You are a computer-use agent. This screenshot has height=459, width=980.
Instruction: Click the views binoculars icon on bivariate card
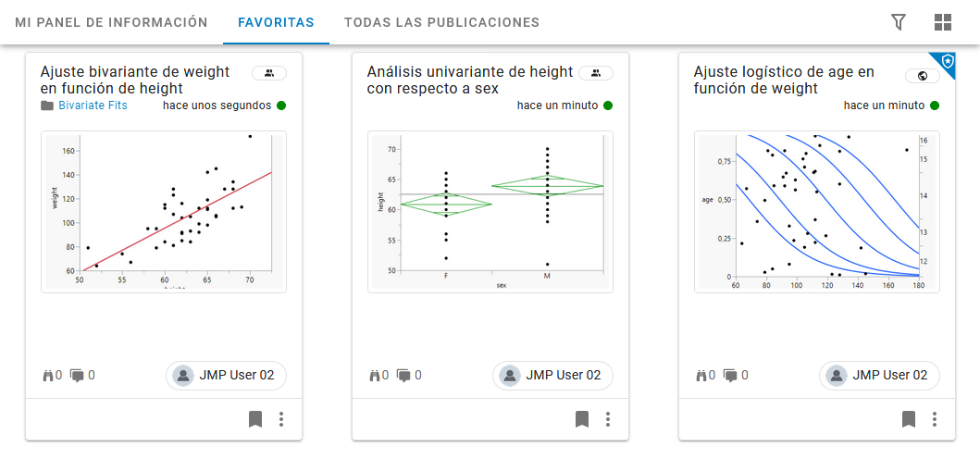pyautogui.click(x=49, y=375)
